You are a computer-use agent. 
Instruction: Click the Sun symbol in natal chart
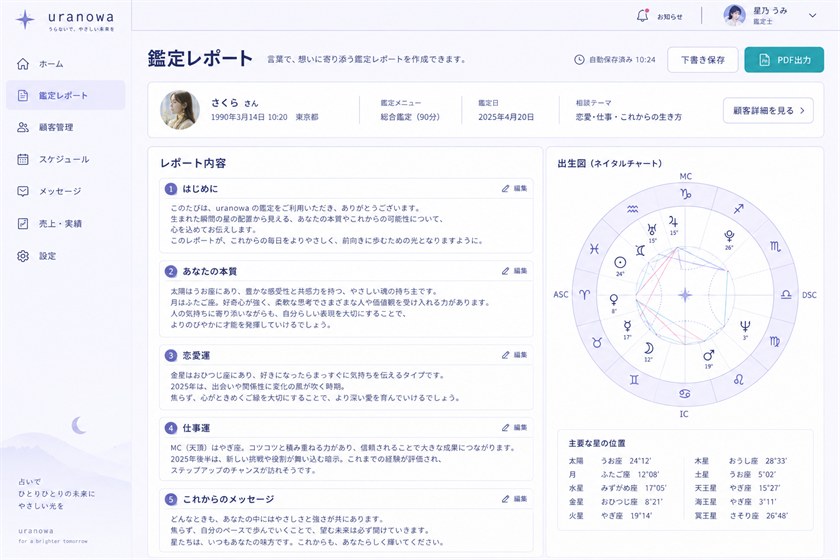(620, 262)
